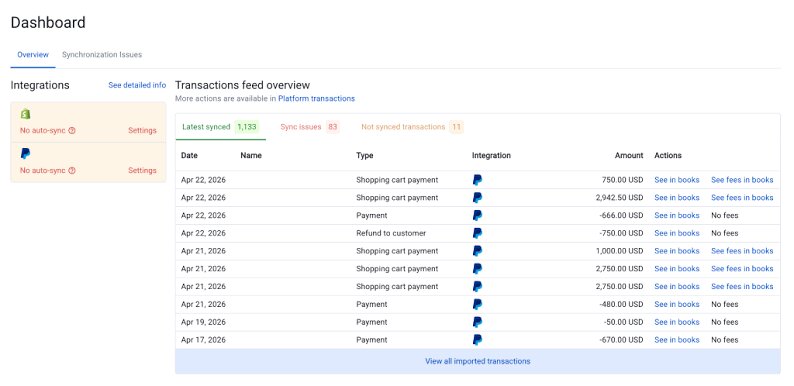Click PayPal icon in Refund to customer row
794x386 pixels.
[x=477, y=233]
